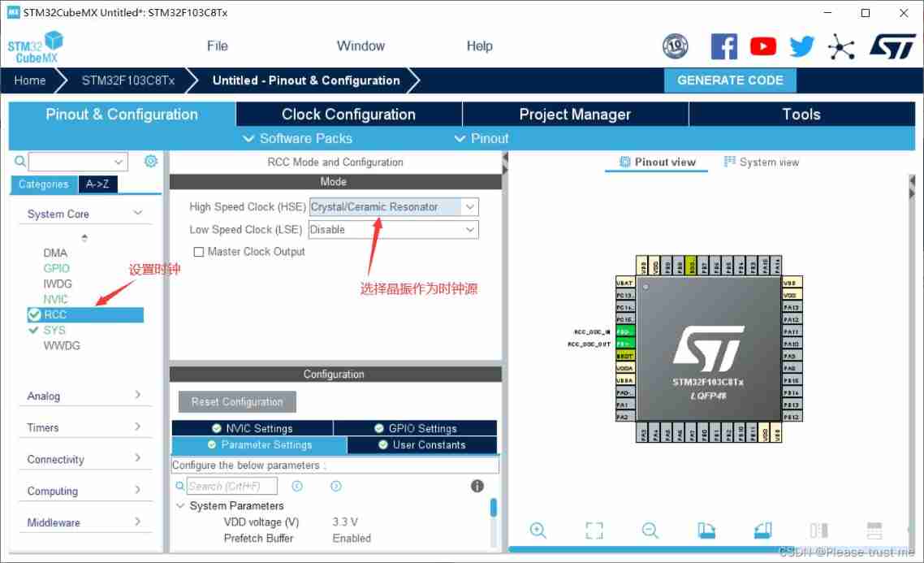Open the Facebook icon link
This screenshot has width=924, height=563.
(723, 46)
